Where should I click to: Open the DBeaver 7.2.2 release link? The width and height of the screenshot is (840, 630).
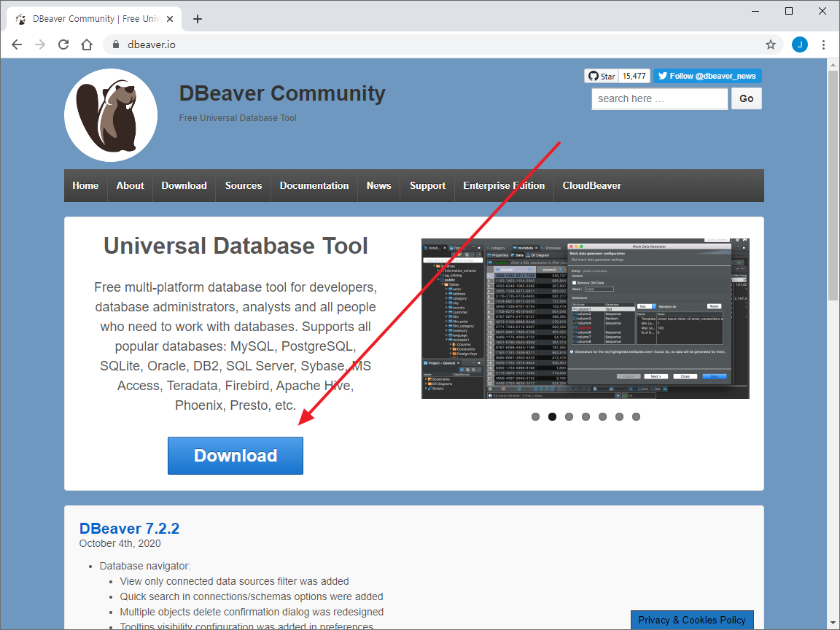tap(129, 528)
